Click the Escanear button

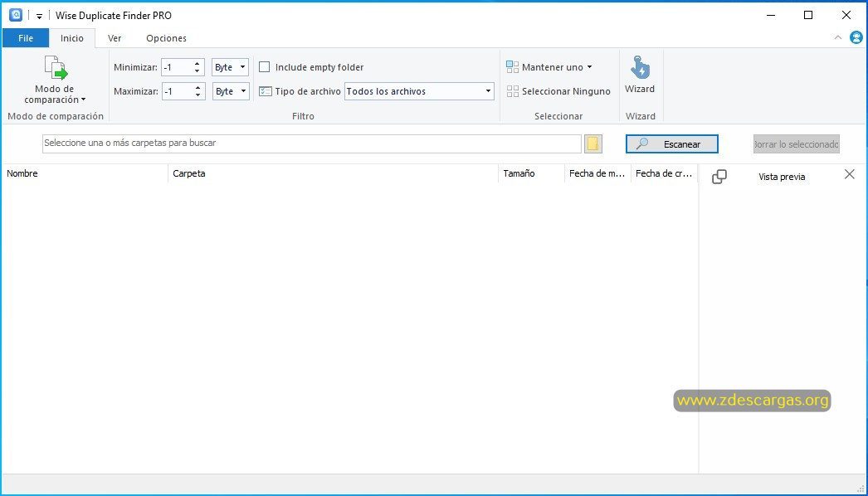(672, 144)
